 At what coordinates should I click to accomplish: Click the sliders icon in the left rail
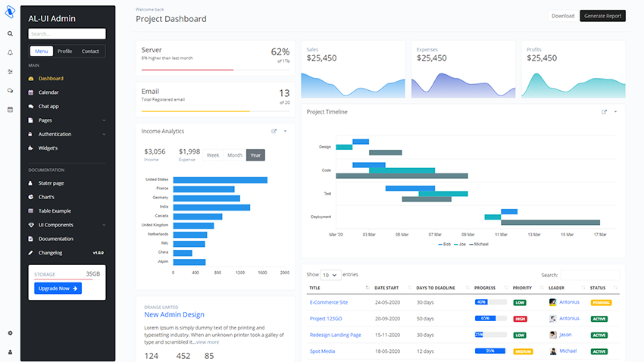(x=10, y=71)
